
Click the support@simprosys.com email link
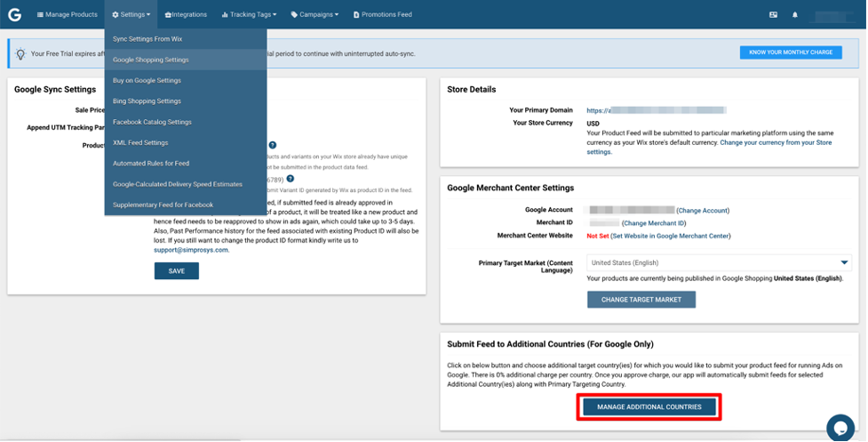(x=190, y=250)
